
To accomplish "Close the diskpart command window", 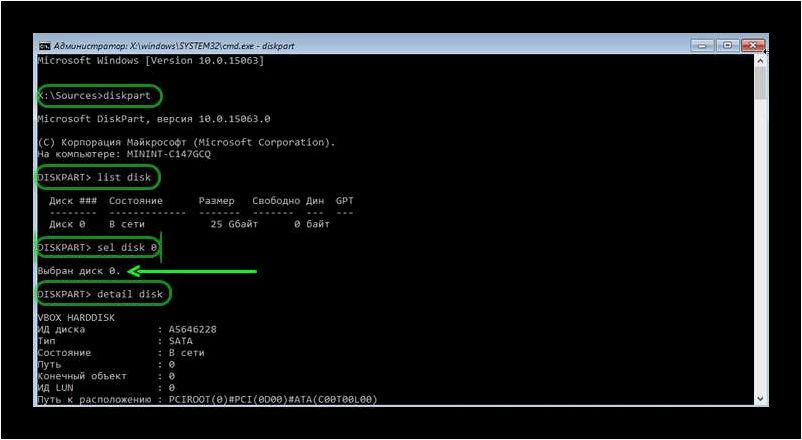I will [752, 46].
